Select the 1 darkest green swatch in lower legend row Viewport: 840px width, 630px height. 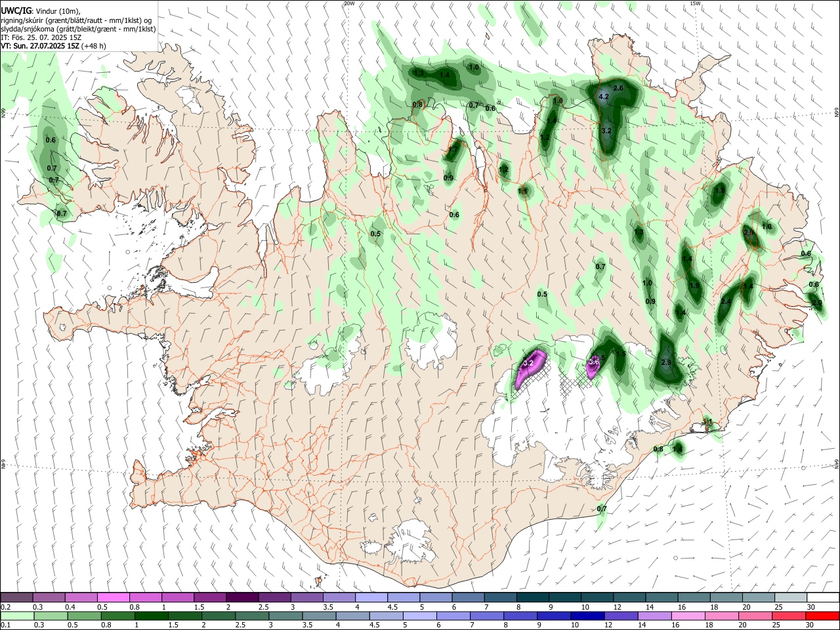tap(152, 616)
